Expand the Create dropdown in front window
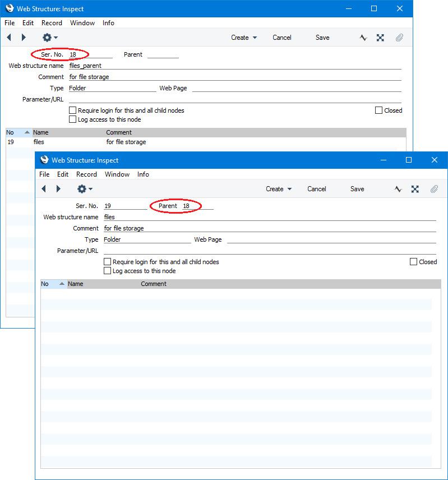448x480 pixels. coord(279,189)
